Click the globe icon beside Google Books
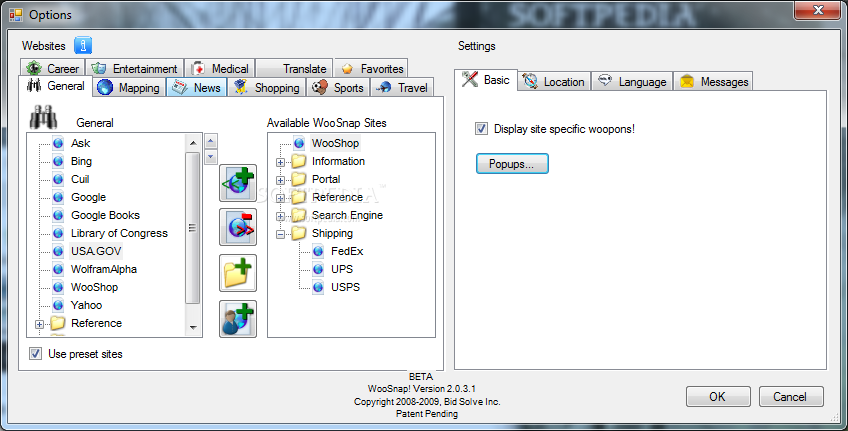848x431 pixels. (58, 215)
